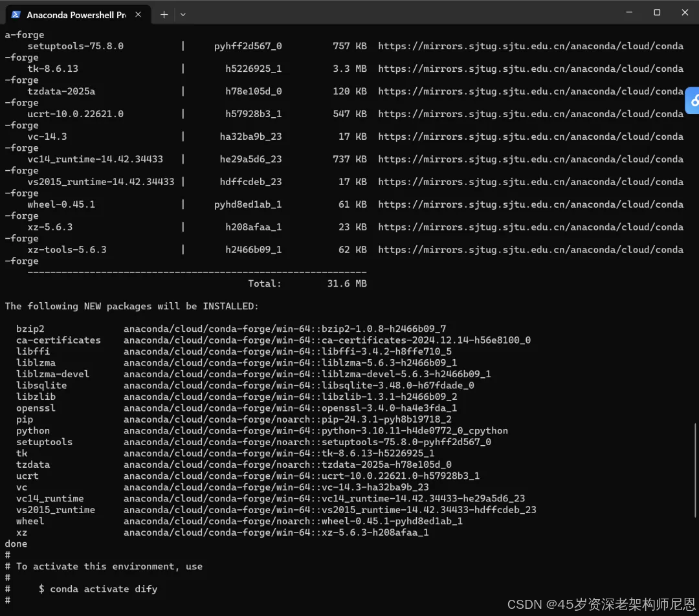Click the 'ucrt' package name in install list

tap(27, 476)
